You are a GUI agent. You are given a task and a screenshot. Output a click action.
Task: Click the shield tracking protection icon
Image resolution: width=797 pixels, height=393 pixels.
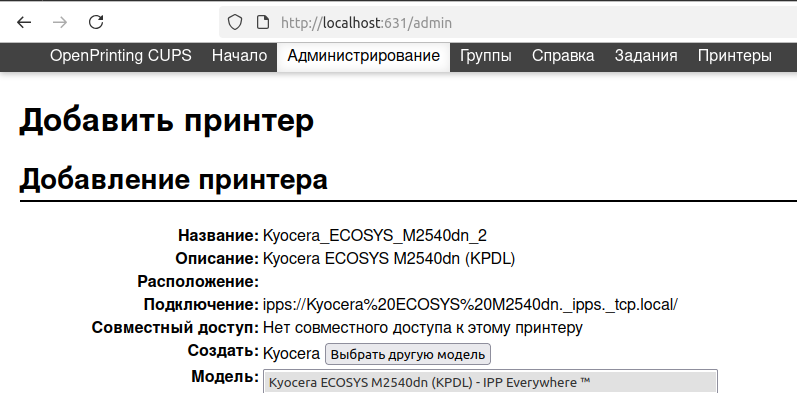coord(234,22)
